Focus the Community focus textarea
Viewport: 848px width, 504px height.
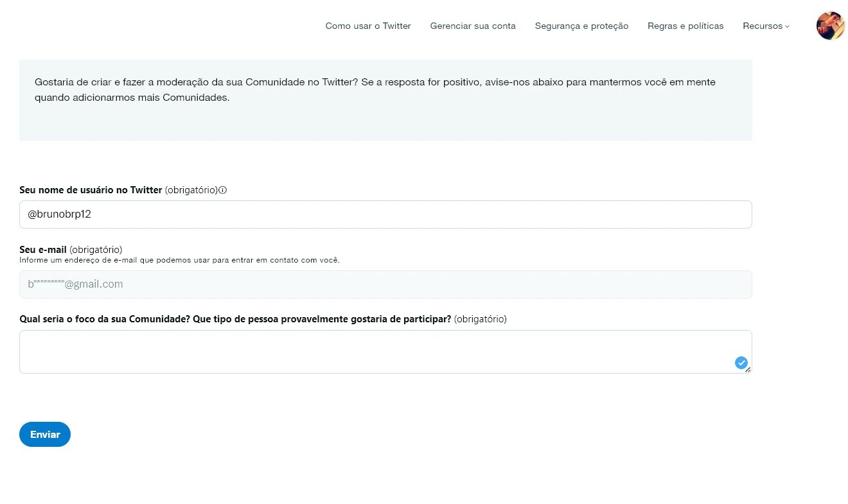pos(385,352)
